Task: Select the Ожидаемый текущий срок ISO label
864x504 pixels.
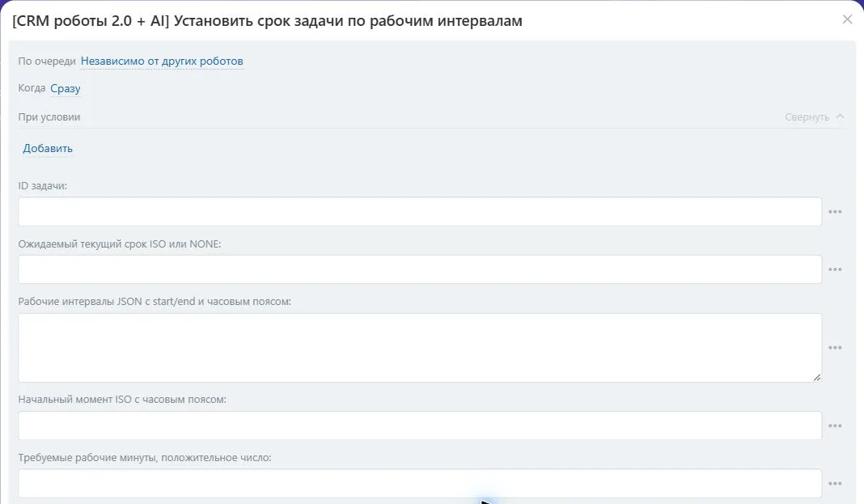Action: click(120, 244)
